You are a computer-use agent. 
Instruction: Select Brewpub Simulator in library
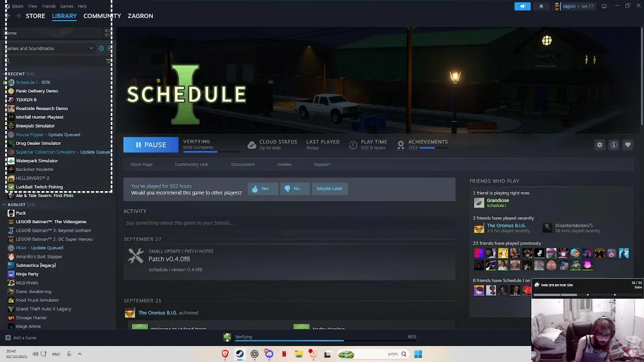tap(35, 126)
